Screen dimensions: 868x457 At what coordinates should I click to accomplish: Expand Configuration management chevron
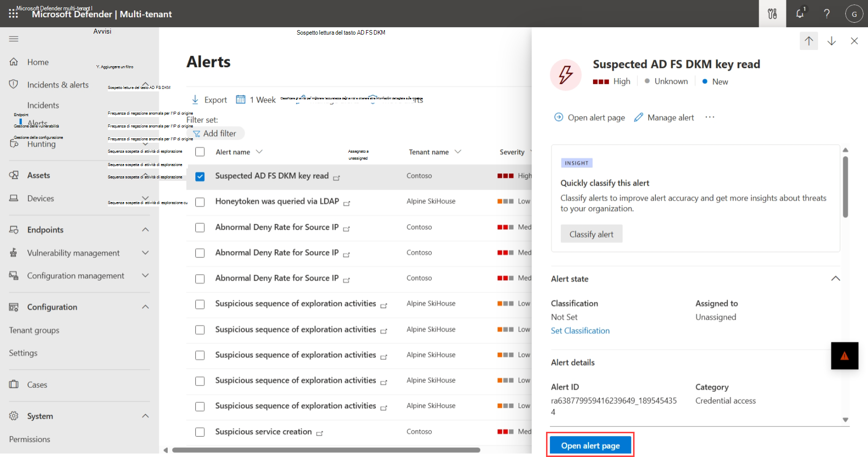145,276
